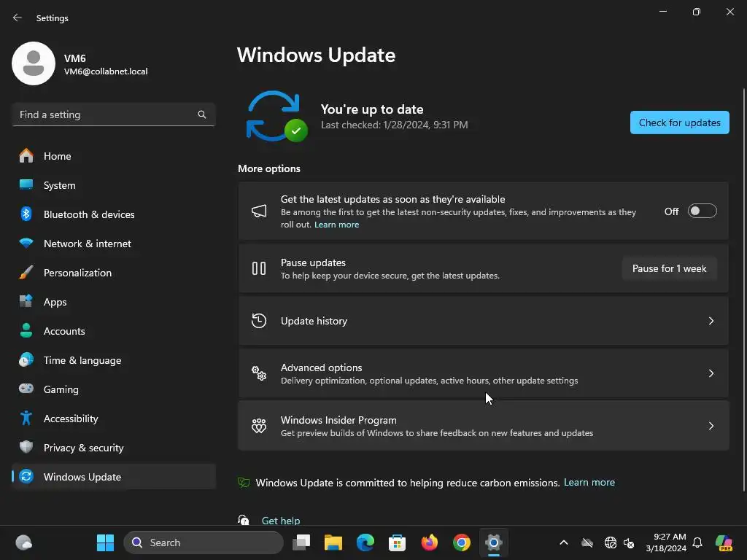747x560 pixels.
Task: Click the Get help link
Action: coord(281,520)
